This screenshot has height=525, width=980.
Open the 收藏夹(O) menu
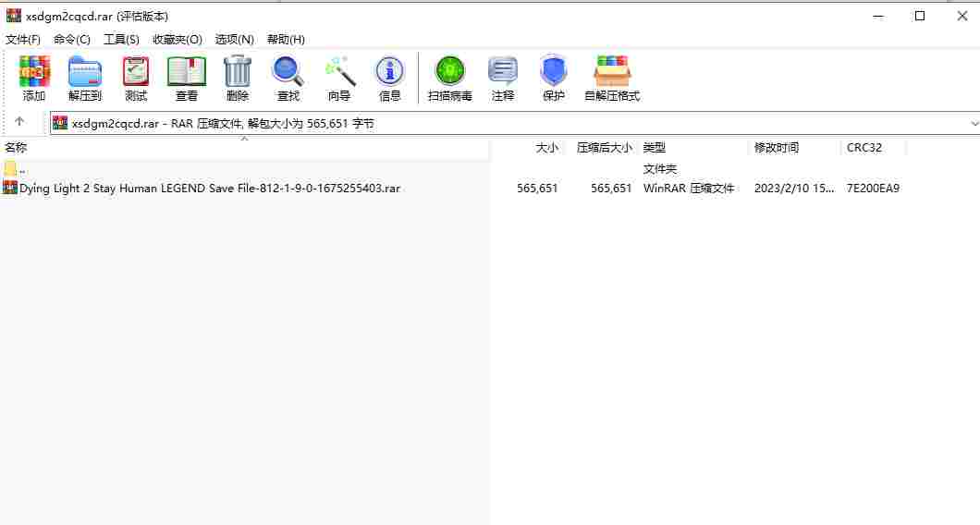click(x=178, y=40)
